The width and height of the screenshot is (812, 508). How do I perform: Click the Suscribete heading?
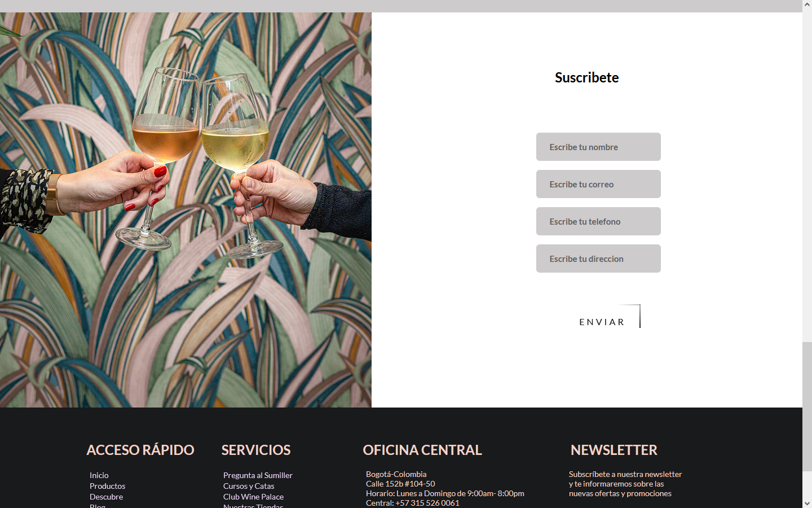(587, 77)
